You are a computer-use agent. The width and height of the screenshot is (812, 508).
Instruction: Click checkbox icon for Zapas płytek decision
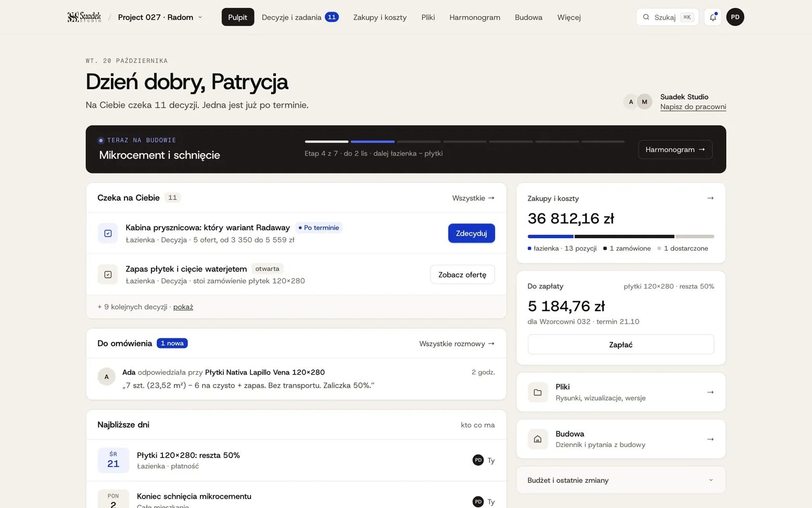tap(108, 275)
